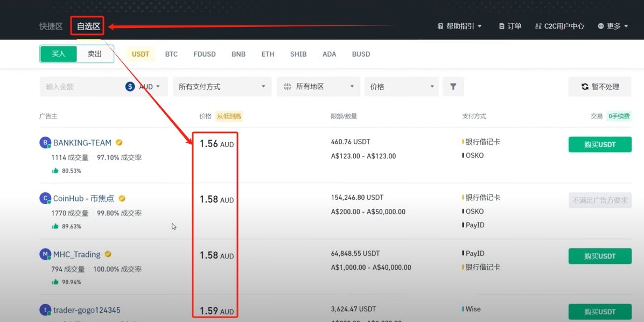Click the AUD dollar currency icon
The width and height of the screenshot is (644, 322).
pos(130,87)
